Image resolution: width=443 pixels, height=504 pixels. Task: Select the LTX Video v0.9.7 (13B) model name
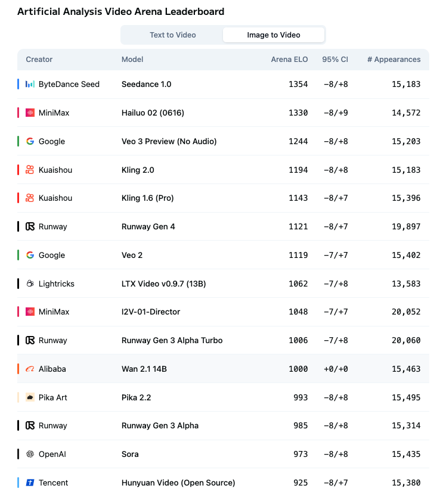point(164,284)
